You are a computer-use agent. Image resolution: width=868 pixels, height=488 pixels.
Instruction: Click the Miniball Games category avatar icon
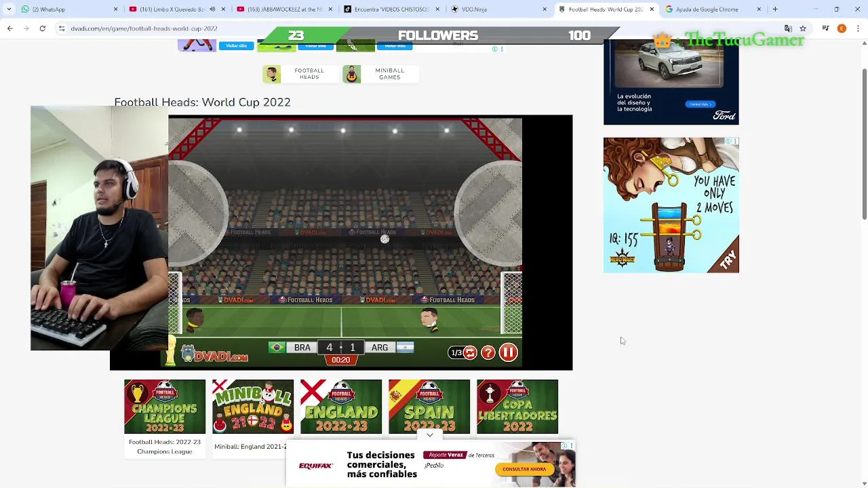(x=351, y=74)
